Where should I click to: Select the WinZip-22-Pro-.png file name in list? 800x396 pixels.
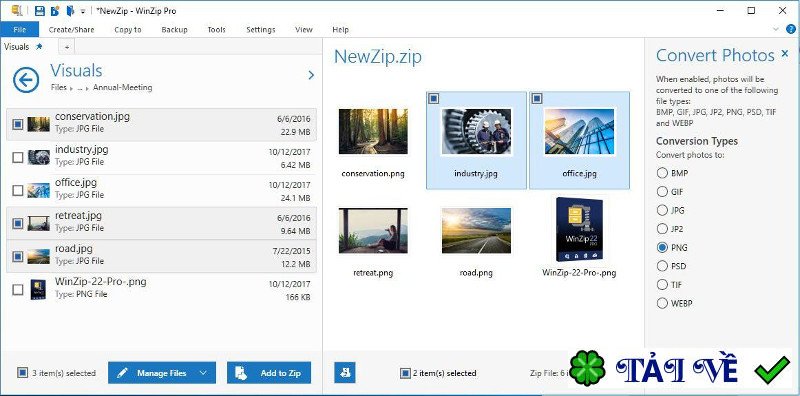(101, 282)
